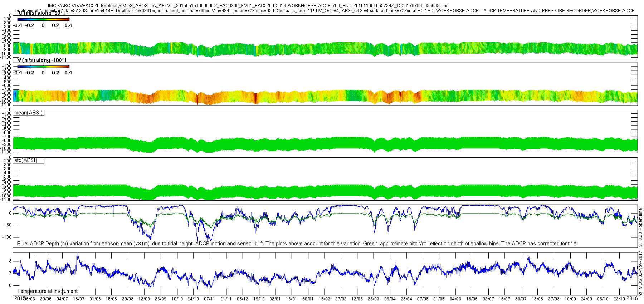Click the 8 tick on the temperature axis
Screen dimensions: 644x304
(10, 261)
